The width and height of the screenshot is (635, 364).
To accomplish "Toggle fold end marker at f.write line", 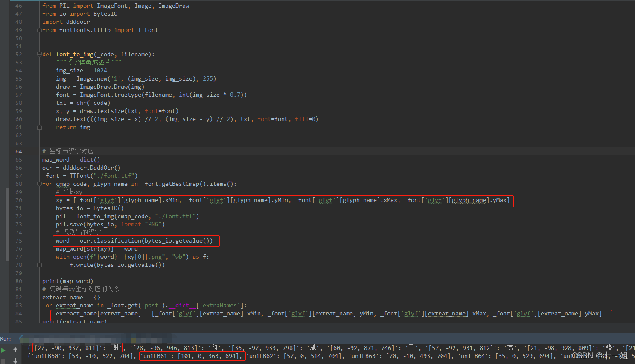I will pyautogui.click(x=39, y=265).
